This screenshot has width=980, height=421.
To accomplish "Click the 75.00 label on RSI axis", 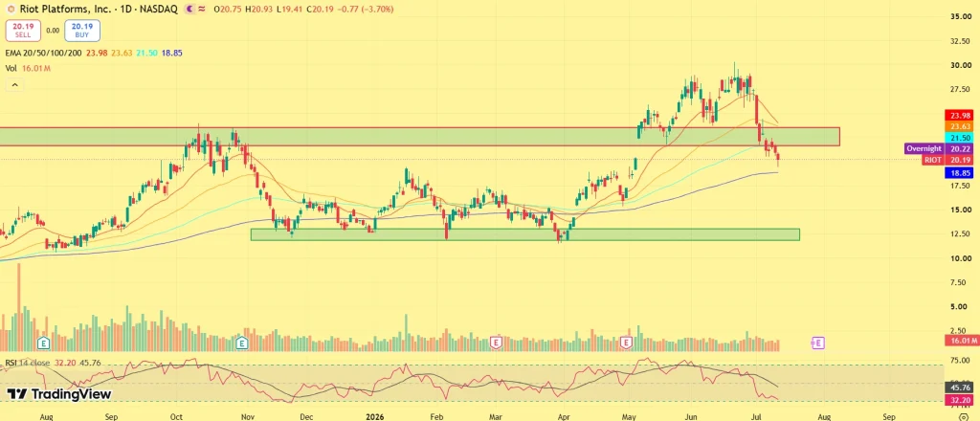I will coord(961,360).
